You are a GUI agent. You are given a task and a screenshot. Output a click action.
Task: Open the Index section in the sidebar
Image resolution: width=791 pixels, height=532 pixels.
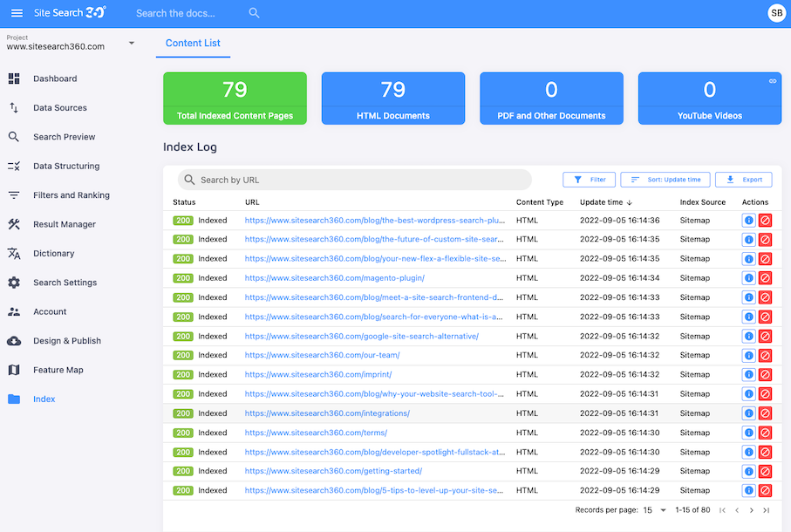(15, 399)
